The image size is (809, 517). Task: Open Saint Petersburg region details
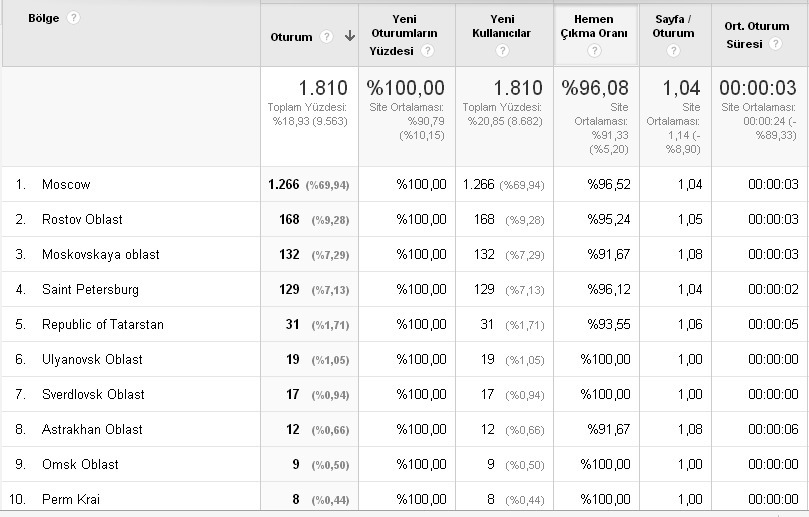(x=90, y=289)
